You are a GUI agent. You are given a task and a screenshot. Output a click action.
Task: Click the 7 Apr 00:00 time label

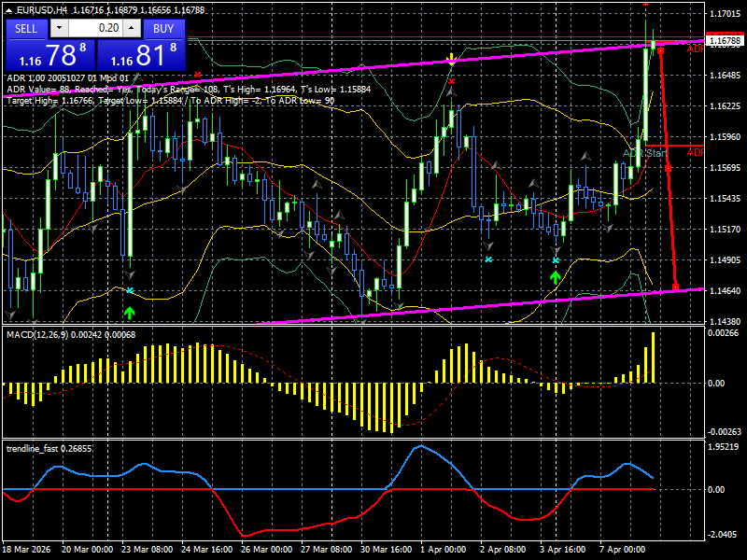(x=623, y=550)
